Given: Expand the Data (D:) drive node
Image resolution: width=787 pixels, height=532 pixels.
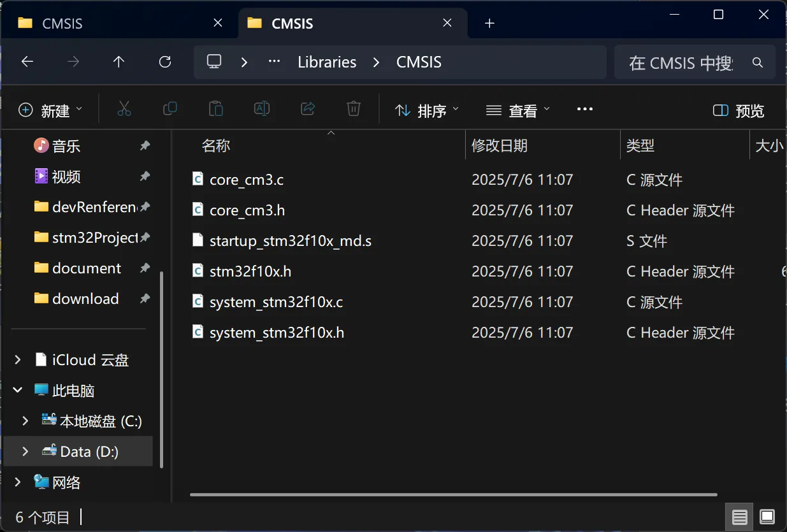Looking at the screenshot, I should [x=25, y=452].
